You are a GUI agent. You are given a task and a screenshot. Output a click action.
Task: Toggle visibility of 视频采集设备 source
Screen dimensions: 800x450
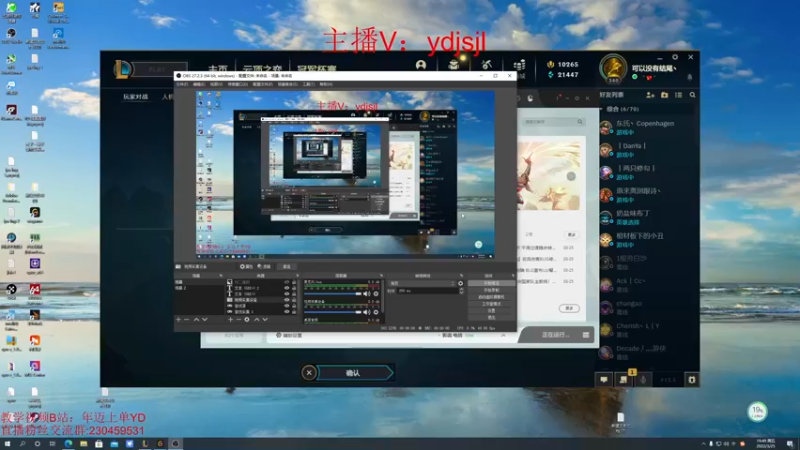coord(287,300)
